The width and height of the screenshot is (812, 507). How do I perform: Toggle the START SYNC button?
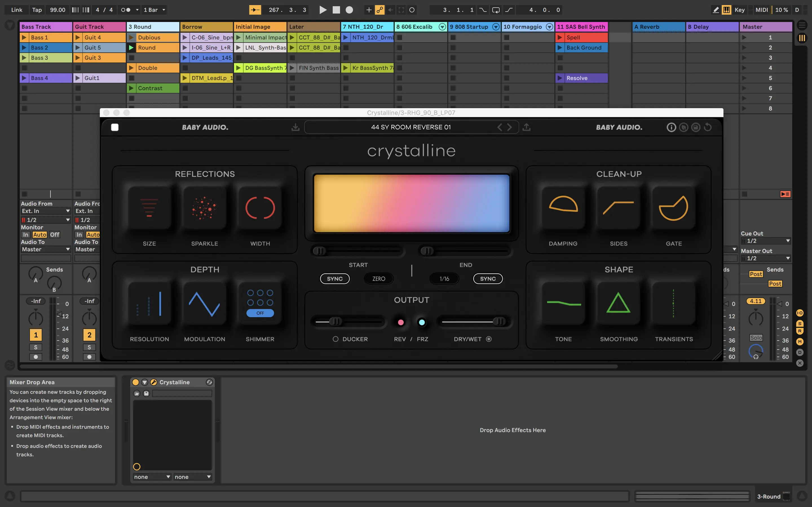(x=335, y=279)
